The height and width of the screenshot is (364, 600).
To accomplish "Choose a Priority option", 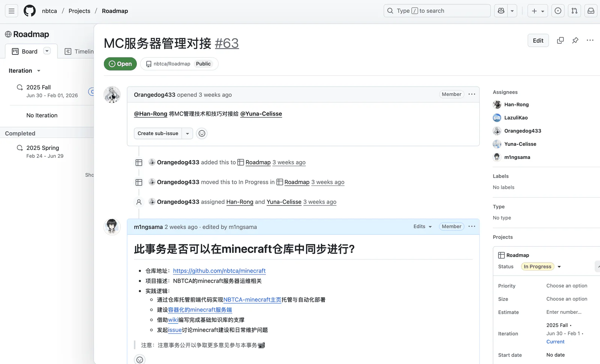I will [567, 286].
